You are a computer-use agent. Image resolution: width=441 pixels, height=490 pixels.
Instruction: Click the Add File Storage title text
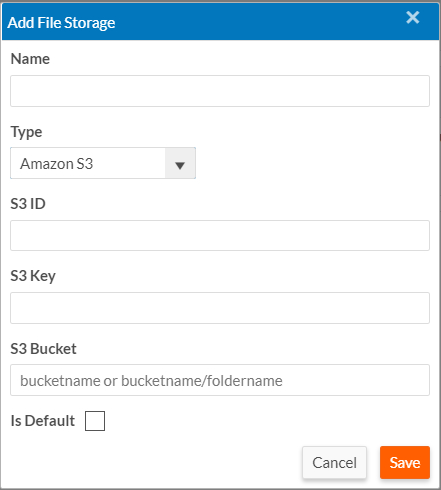[x=61, y=23]
